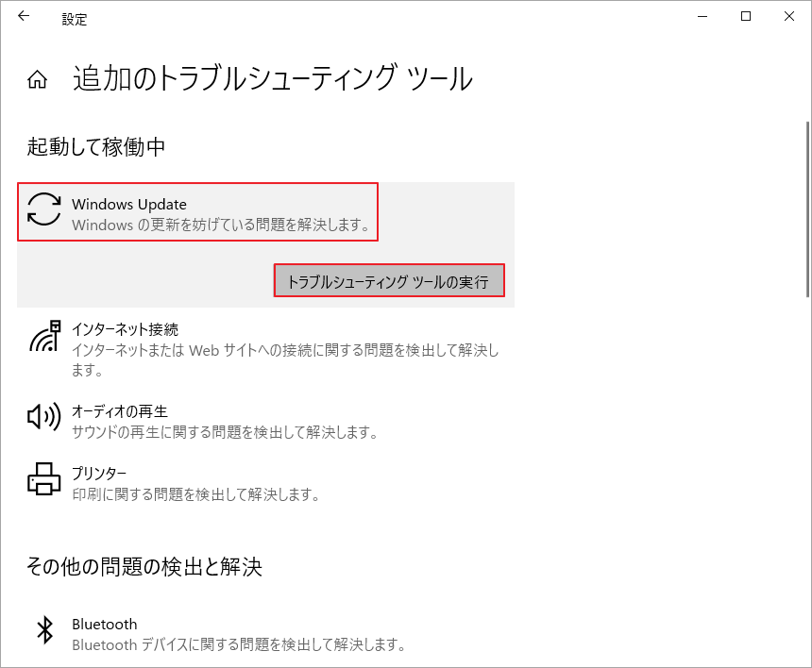Select the オーディオの再生 troubleshooter title
This screenshot has height=668, width=812.
click(x=120, y=411)
